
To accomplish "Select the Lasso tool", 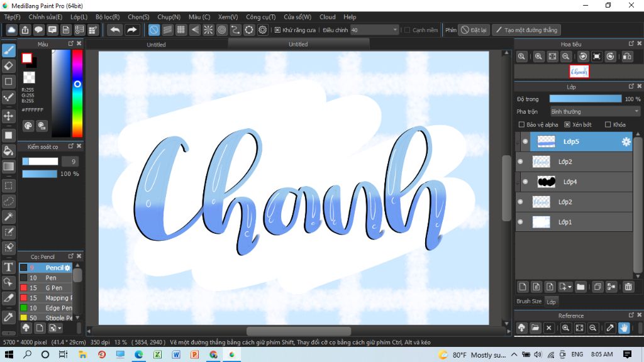I will pos(9,201).
